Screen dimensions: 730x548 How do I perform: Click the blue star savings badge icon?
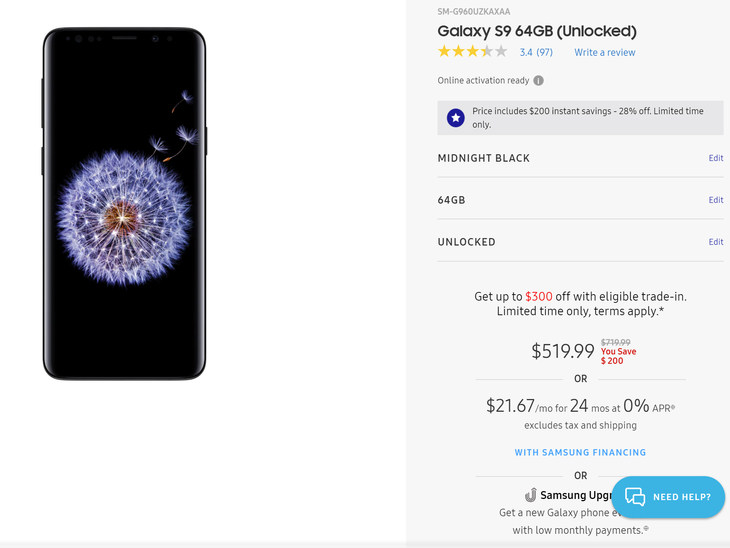pos(456,118)
